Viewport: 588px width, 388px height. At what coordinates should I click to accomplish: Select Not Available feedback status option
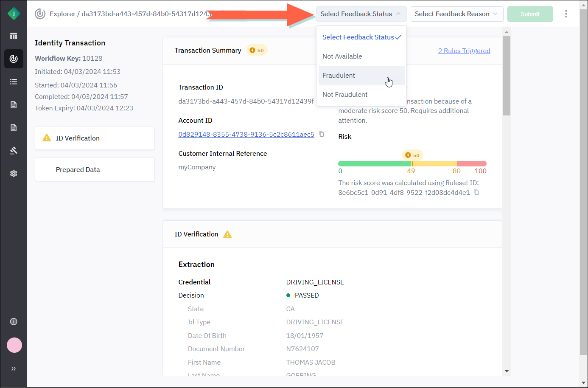click(342, 56)
